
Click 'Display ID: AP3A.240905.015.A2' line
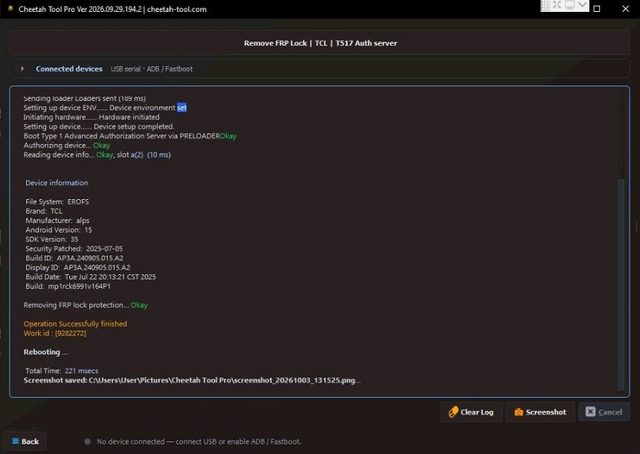pos(78,267)
